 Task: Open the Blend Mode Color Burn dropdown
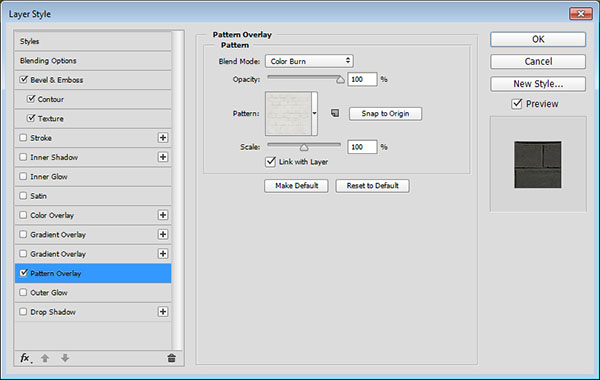309,61
